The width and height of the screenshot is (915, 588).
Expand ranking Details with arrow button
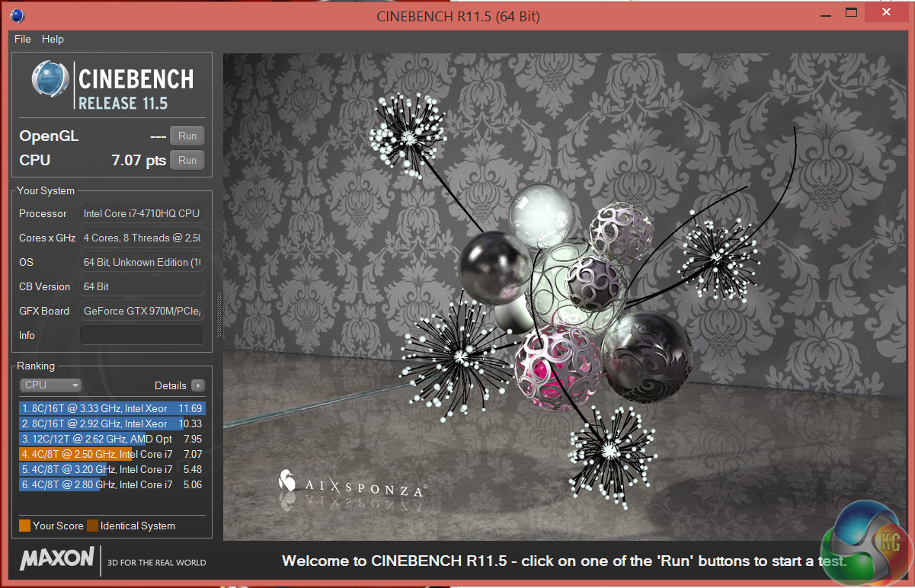point(198,385)
